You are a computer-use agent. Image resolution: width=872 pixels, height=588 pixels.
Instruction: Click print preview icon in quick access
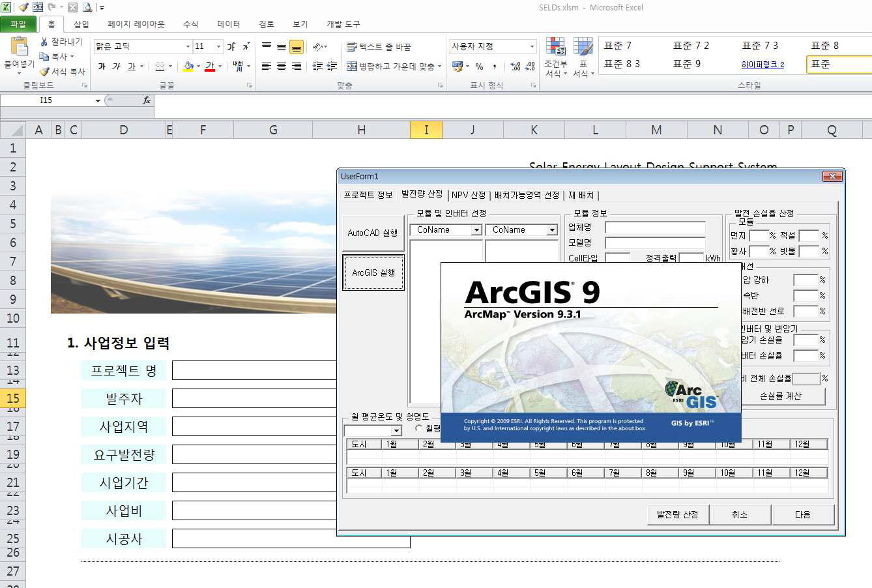point(87,8)
